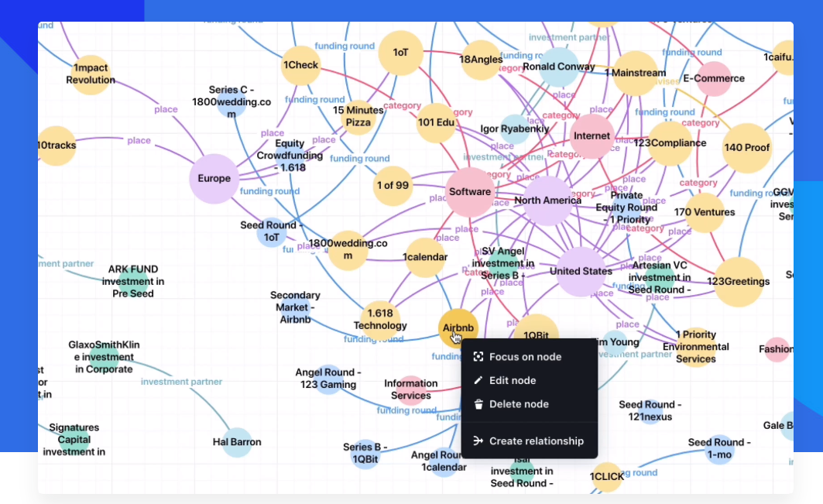Select the Equity Crowdfunding - 1.618 node
This screenshot has height=504, width=823.
(x=290, y=156)
